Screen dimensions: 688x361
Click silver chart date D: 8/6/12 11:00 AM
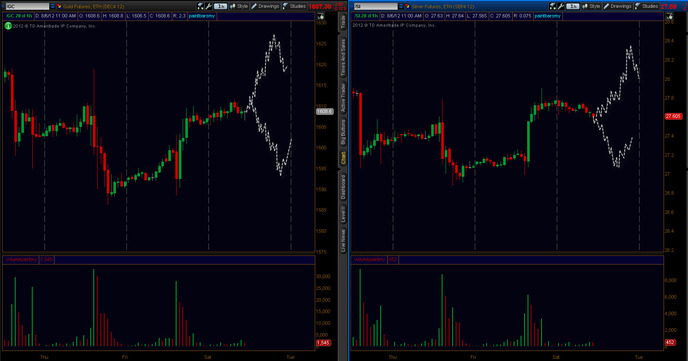pos(401,16)
